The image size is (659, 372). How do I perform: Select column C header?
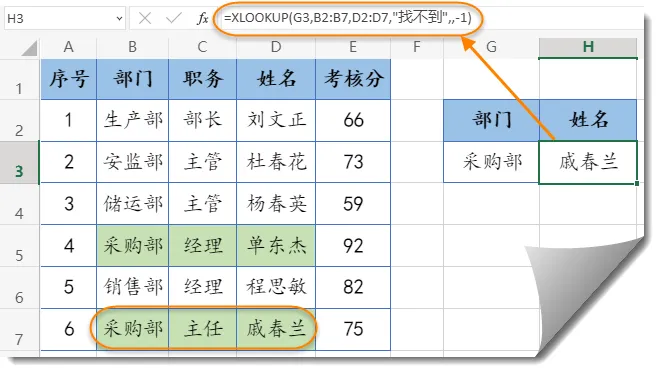pyautogui.click(x=202, y=47)
